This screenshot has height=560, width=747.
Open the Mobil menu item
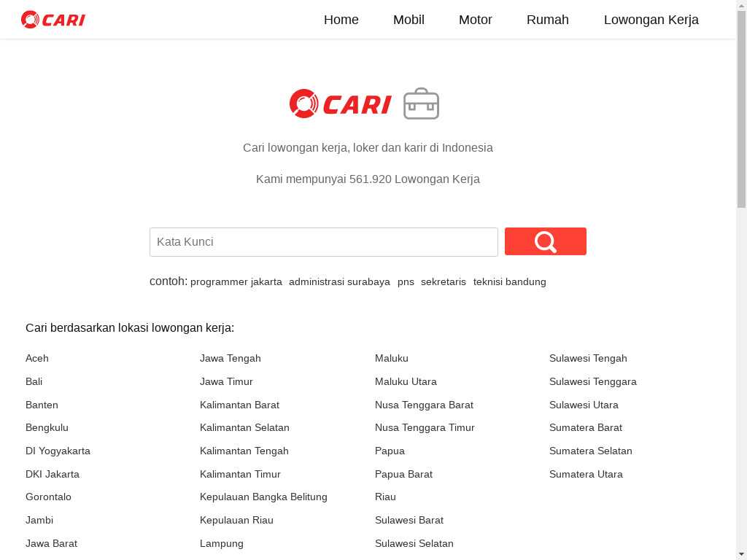click(x=409, y=20)
